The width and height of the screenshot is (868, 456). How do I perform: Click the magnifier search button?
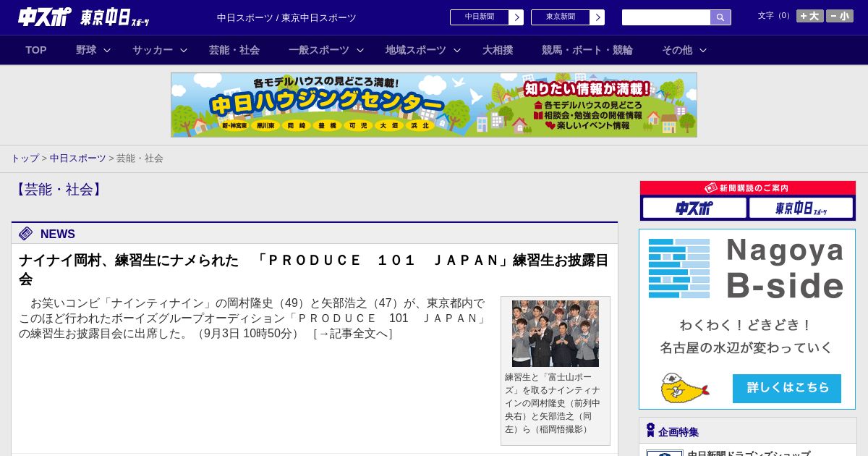pyautogui.click(x=720, y=17)
